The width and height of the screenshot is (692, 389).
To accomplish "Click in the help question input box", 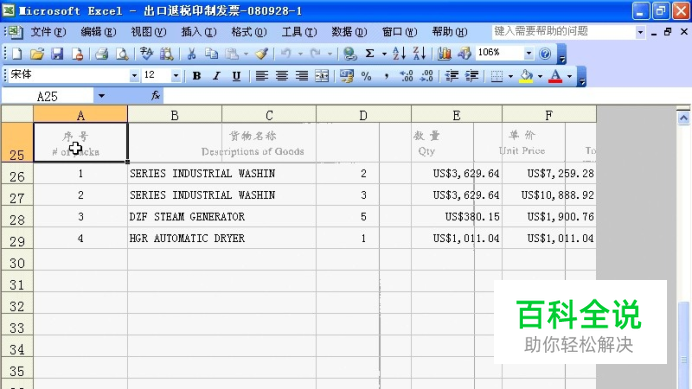I will [563, 32].
